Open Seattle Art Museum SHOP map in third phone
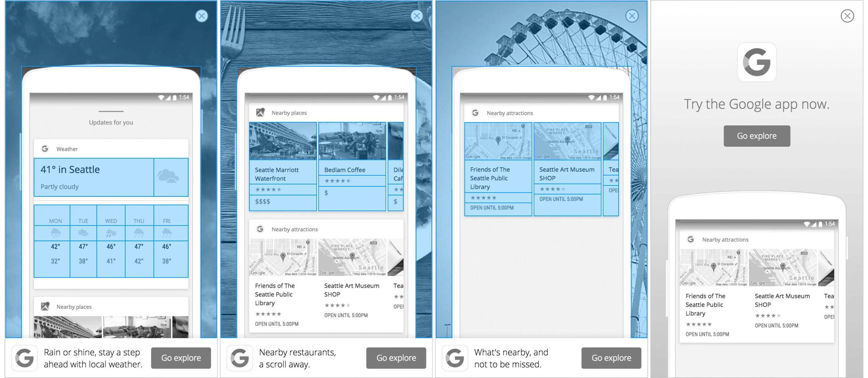This screenshot has height=378, width=868. tap(567, 141)
